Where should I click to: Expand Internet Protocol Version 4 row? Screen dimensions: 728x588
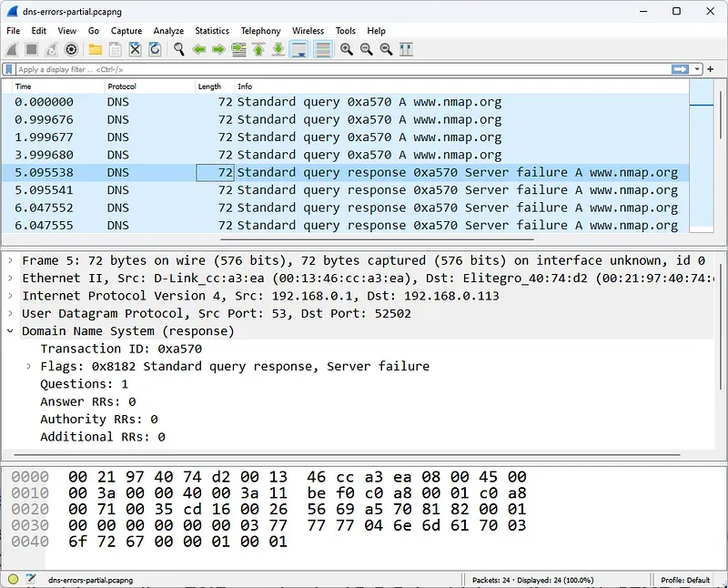(10, 296)
